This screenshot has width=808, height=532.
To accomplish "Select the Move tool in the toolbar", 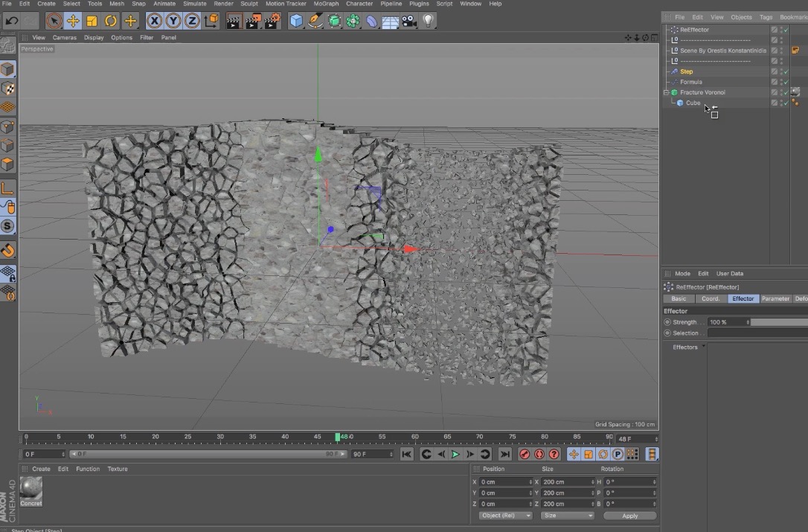I will tap(73, 21).
